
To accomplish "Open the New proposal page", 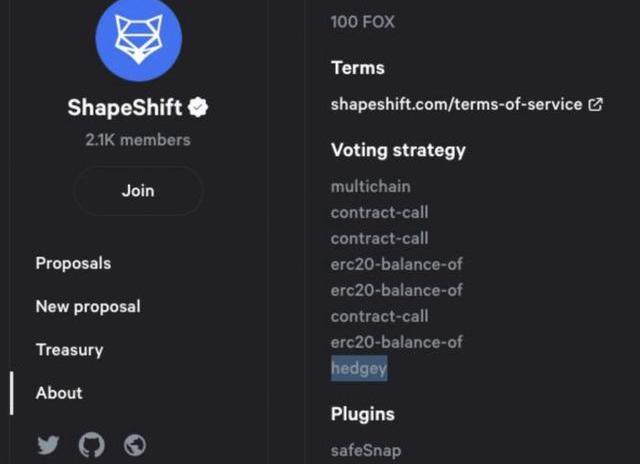I will (88, 306).
